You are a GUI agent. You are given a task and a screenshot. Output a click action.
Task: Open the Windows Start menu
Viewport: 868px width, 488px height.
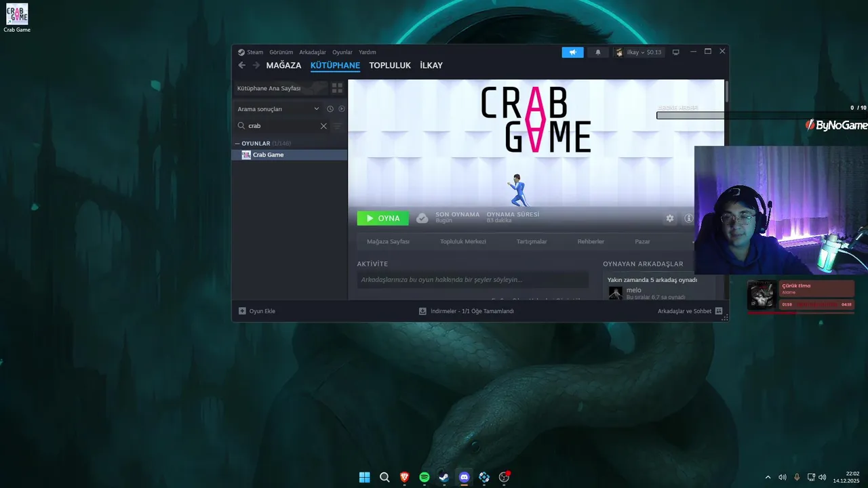[x=364, y=477]
